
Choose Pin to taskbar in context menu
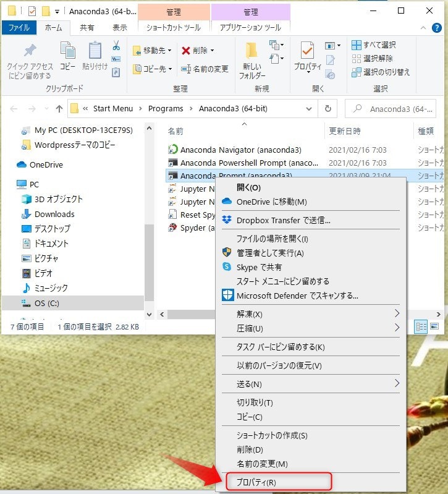(x=310, y=347)
